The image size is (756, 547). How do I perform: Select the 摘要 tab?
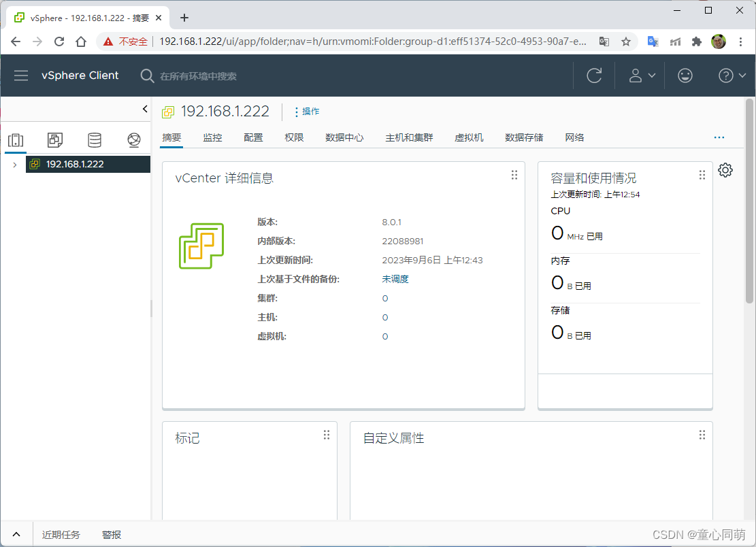[171, 138]
